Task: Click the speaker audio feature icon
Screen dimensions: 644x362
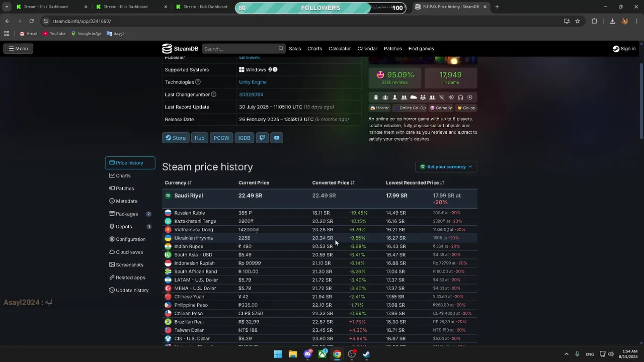Action: [451, 98]
